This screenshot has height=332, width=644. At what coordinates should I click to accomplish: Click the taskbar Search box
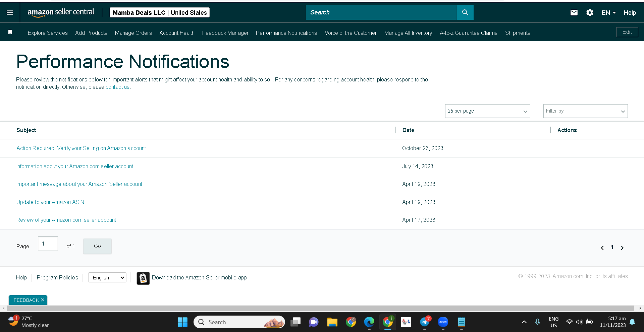239,322
